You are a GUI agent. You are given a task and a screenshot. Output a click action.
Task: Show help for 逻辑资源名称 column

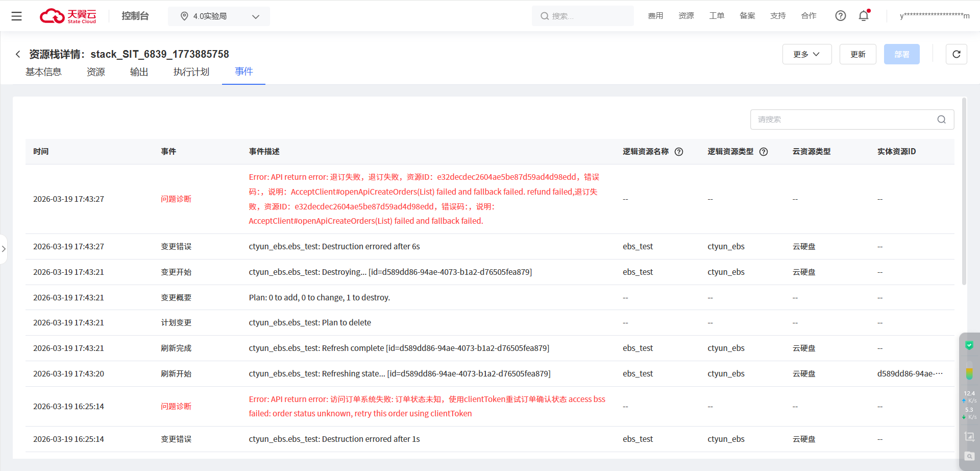click(x=679, y=152)
